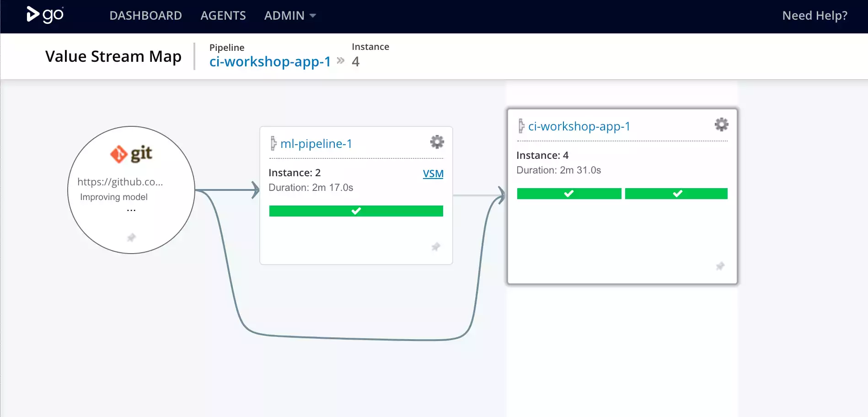Click the pipeline icon beside ci-workshop-app-1

pyautogui.click(x=521, y=125)
